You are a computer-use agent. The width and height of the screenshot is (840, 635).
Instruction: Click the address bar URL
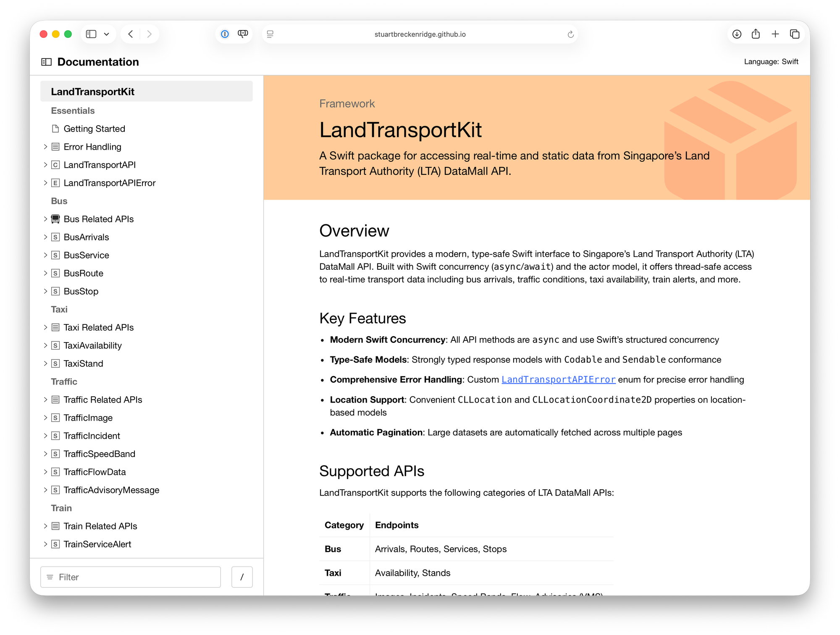(420, 34)
